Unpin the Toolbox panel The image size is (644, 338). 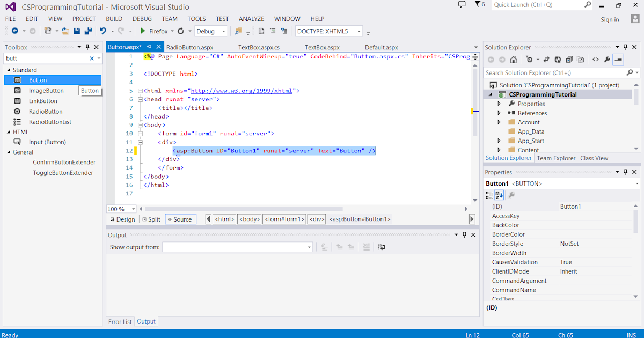tap(87, 47)
